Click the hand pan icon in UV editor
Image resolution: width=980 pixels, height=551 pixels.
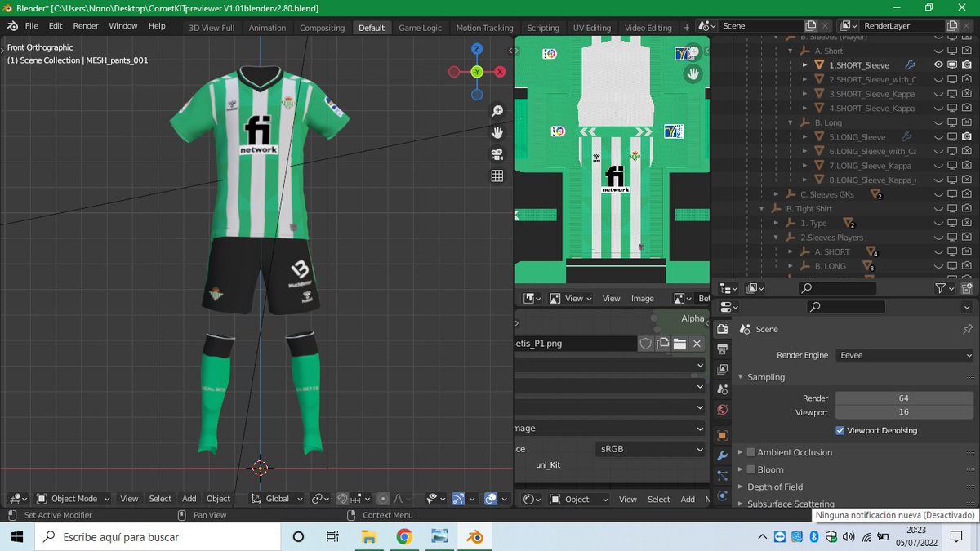(693, 73)
